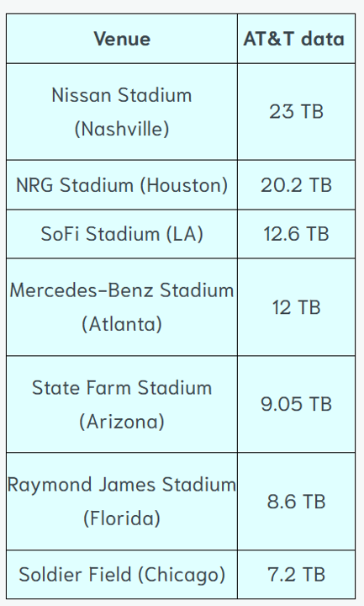364x606 pixels.
Task: Select the 12 TB data cell
Action: (x=296, y=307)
